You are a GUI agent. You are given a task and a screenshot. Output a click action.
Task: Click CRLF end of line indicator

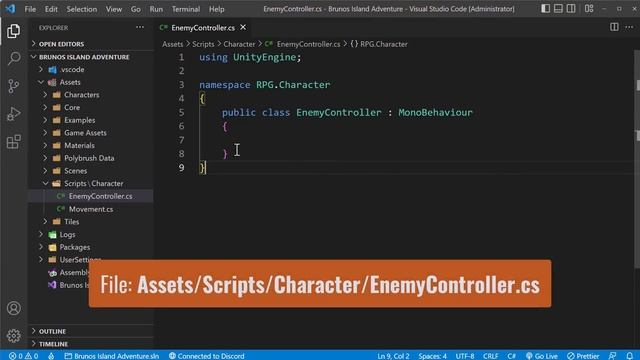click(491, 356)
